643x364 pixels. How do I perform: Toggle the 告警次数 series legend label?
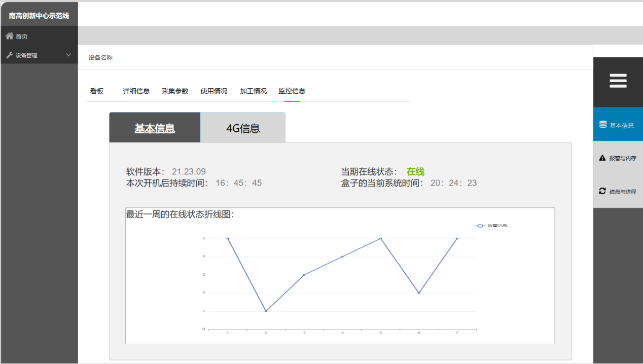497,226
